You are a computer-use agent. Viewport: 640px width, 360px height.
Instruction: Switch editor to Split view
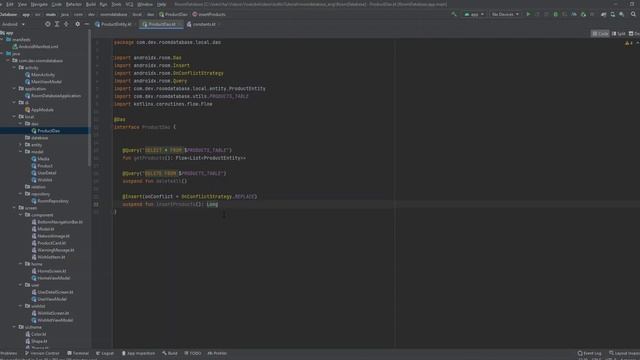[x=618, y=33]
